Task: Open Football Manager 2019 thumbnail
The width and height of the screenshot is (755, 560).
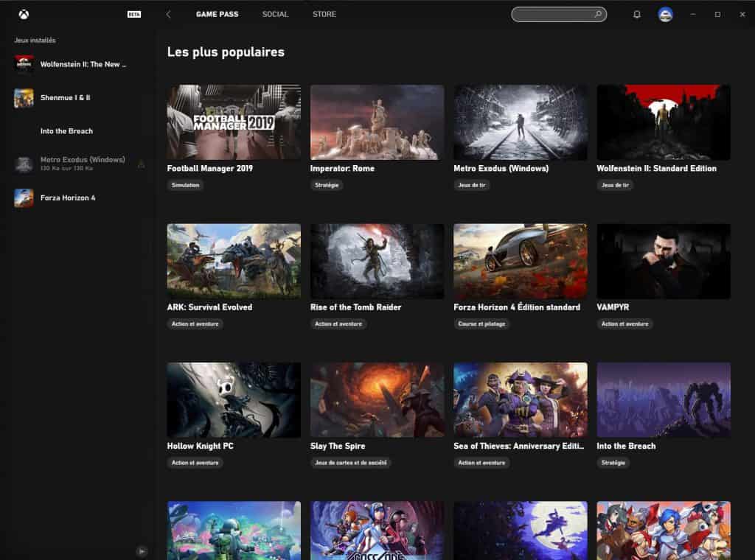Action: (x=234, y=122)
